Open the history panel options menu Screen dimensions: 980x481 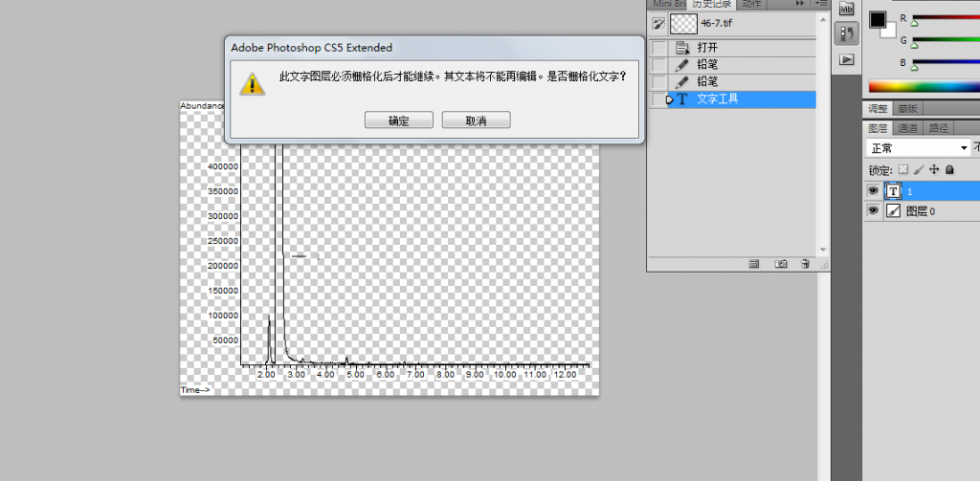click(822, 4)
